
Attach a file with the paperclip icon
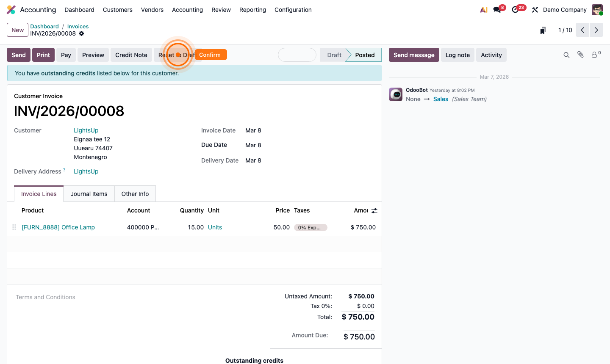tap(580, 55)
